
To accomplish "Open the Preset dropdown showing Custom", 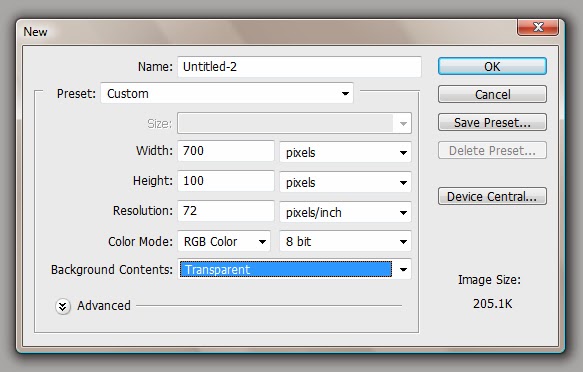I will pos(227,93).
